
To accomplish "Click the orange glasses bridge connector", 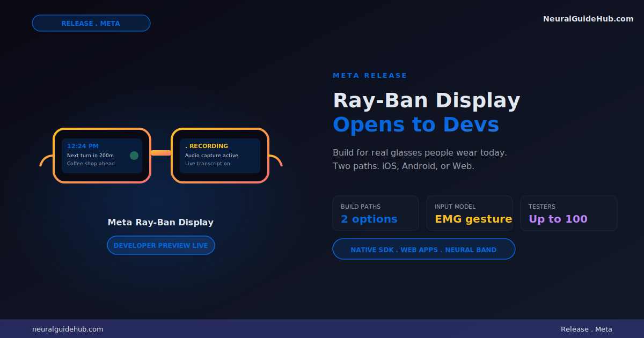I will (x=161, y=153).
